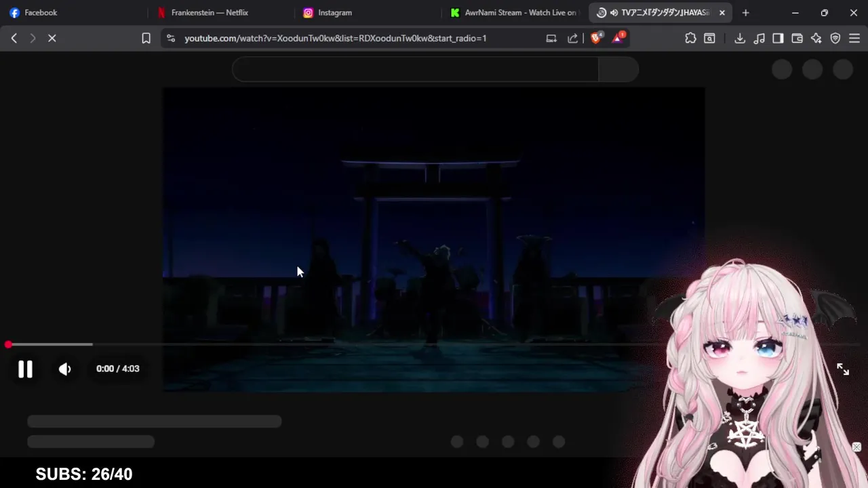Open the browser main hamburger menu

click(x=854, y=39)
